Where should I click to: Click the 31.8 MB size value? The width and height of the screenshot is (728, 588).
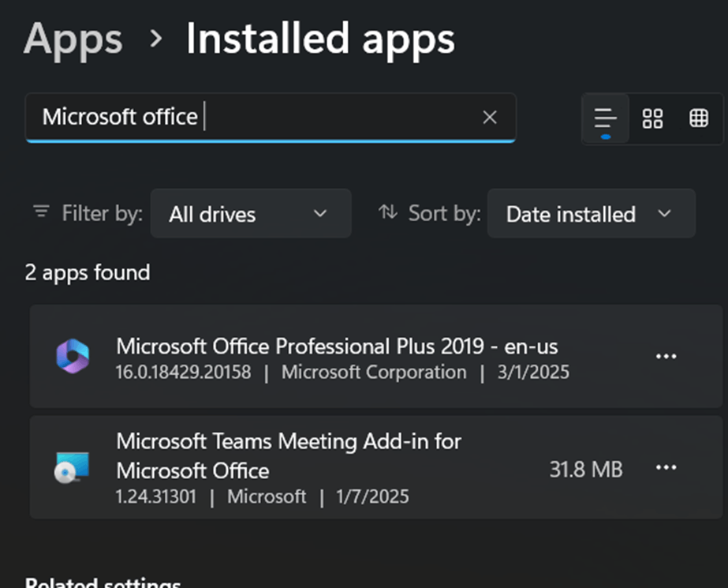pos(586,470)
